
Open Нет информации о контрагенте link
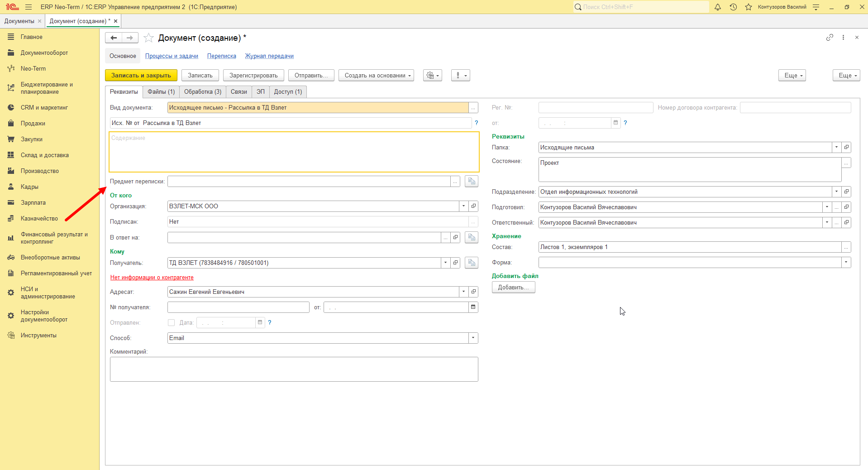(x=152, y=278)
